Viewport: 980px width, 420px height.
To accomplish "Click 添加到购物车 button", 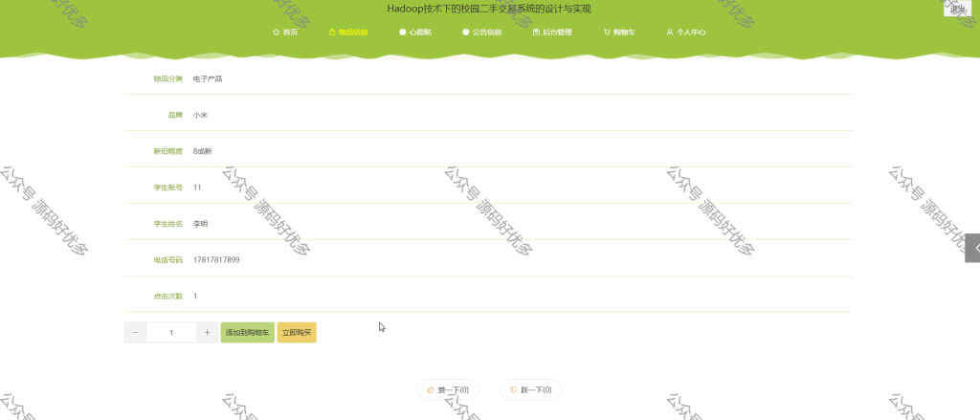I will click(x=248, y=333).
